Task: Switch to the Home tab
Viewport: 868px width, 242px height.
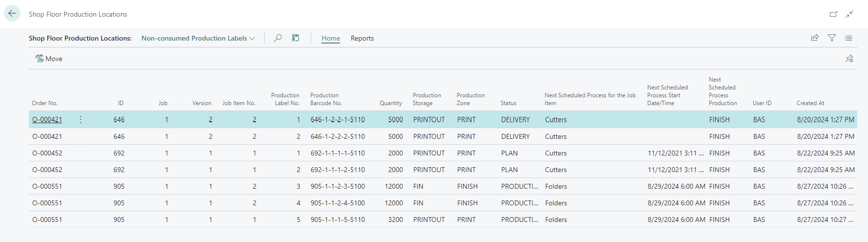Action: coord(331,38)
